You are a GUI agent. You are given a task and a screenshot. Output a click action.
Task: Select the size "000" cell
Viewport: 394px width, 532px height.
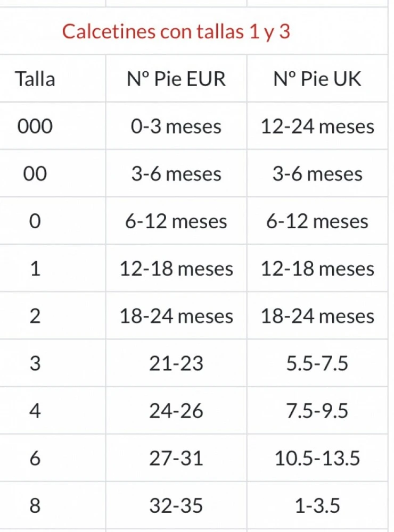(x=35, y=127)
